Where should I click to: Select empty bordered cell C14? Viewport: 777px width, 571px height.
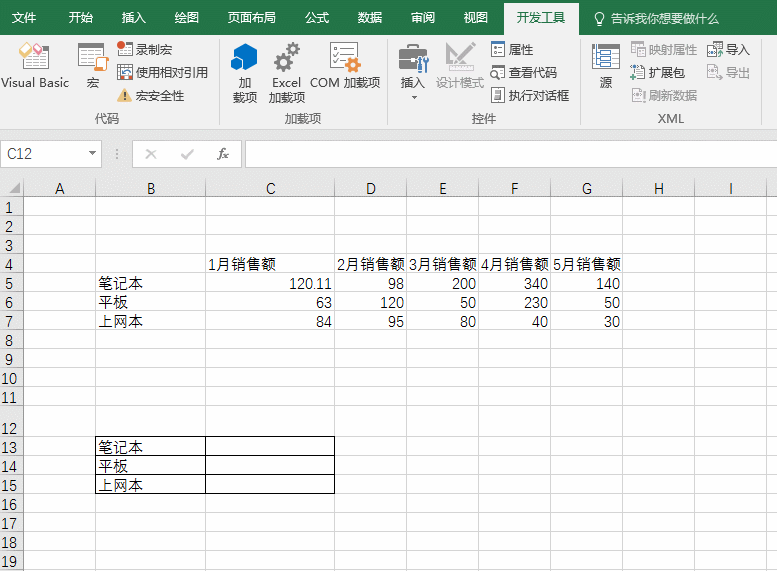point(270,465)
